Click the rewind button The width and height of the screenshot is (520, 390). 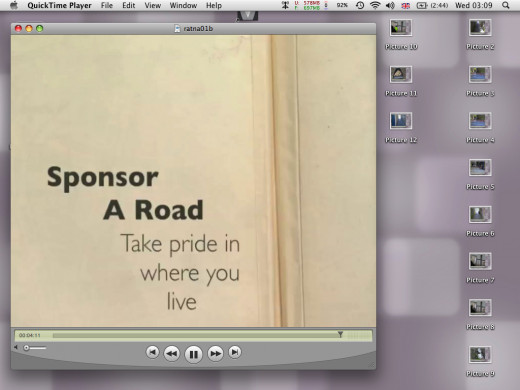pyautogui.click(x=172, y=353)
